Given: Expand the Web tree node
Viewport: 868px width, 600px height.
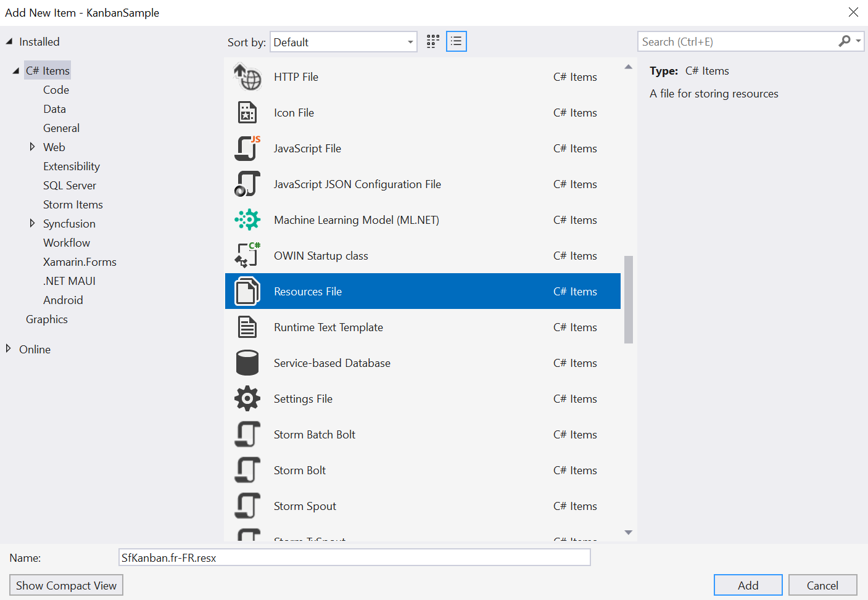Looking at the screenshot, I should point(32,147).
